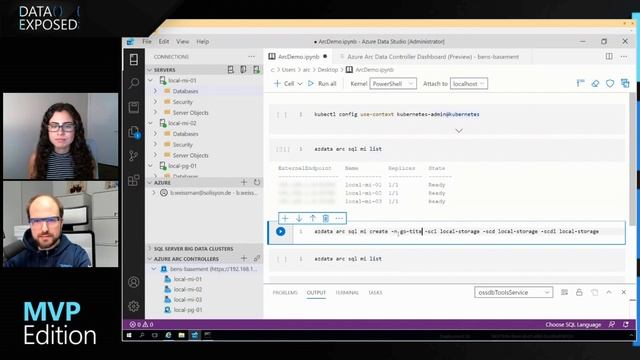This screenshot has width=640, height=360.
Task: Open the Kernel PowerShell dropdown
Action: pyautogui.click(x=393, y=84)
